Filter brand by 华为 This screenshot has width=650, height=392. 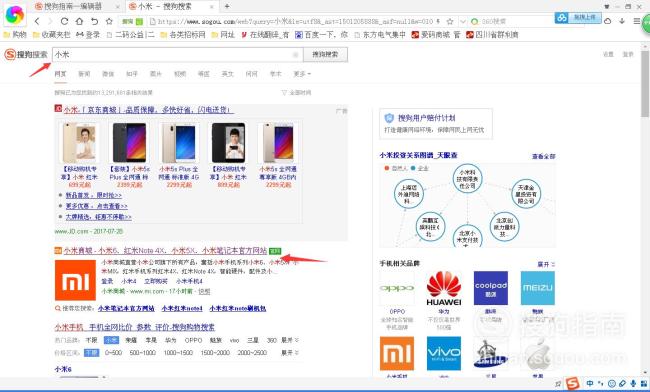point(170,340)
